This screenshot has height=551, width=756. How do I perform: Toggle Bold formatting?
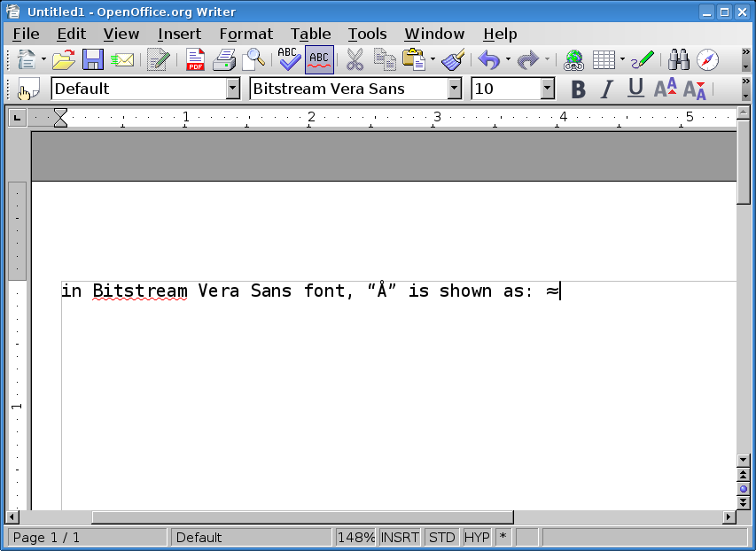578,89
